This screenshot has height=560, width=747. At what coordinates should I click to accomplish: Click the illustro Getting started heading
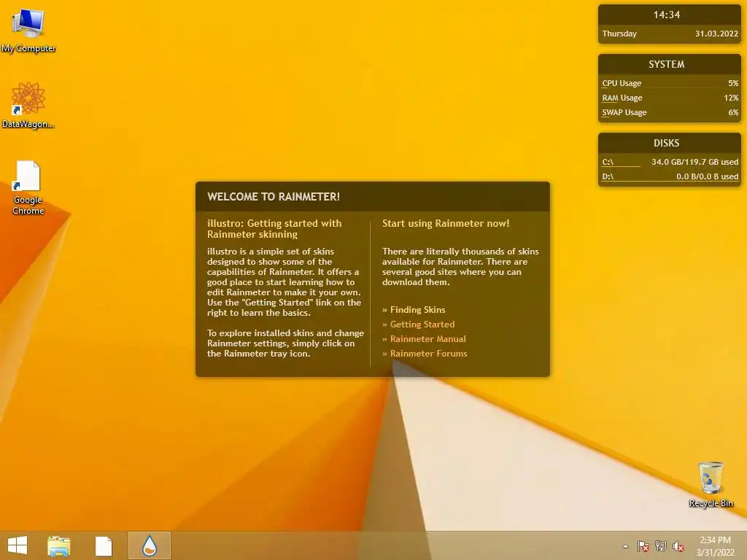[274, 228]
